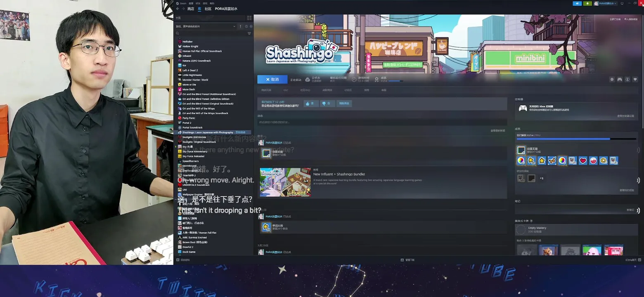Click the add game plus icon at bottom left
Screen dimensions: 644x297
coord(178,260)
